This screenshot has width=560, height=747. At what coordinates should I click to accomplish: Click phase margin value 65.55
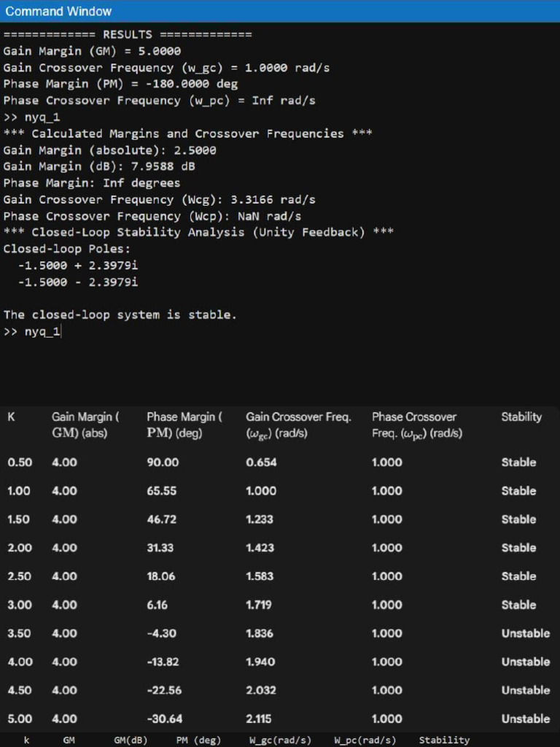pyautogui.click(x=161, y=491)
